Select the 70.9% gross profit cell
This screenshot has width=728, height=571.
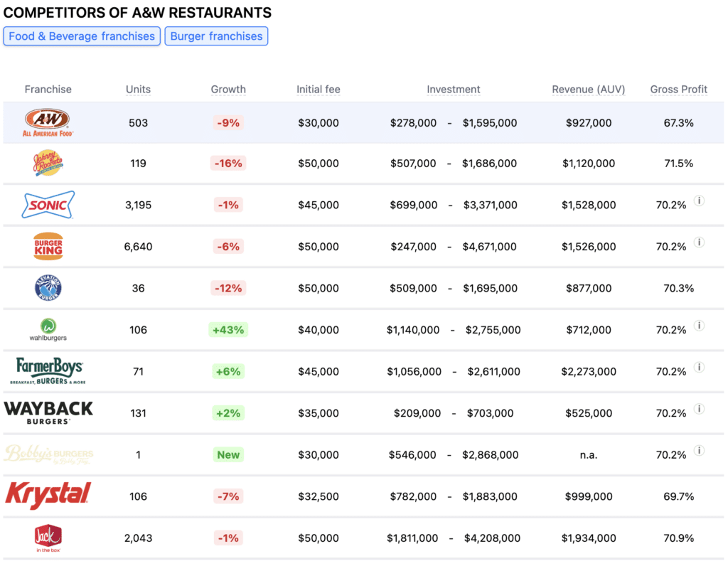point(678,538)
